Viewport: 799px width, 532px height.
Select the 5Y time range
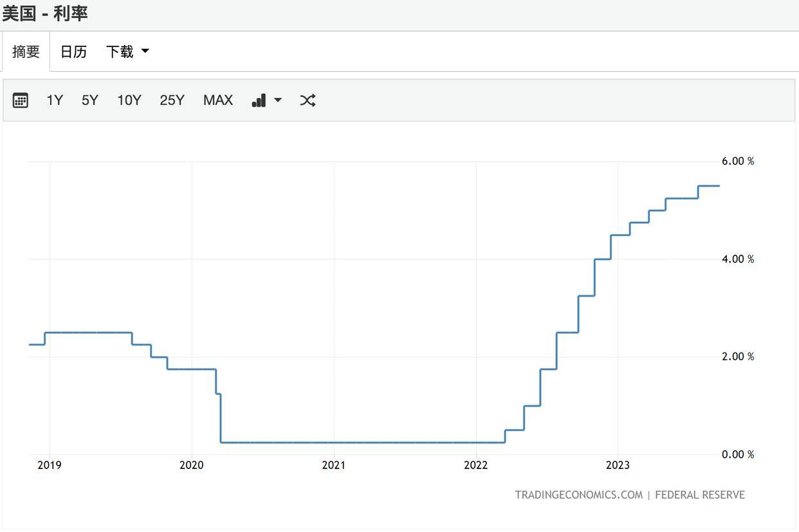(x=90, y=100)
